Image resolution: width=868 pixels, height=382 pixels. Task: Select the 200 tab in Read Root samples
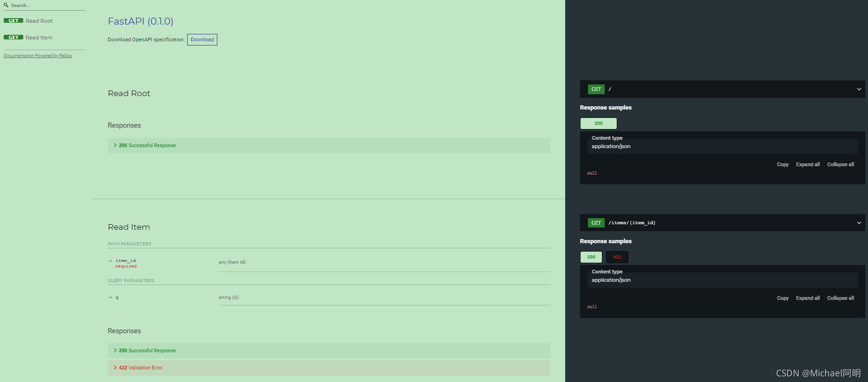click(599, 123)
